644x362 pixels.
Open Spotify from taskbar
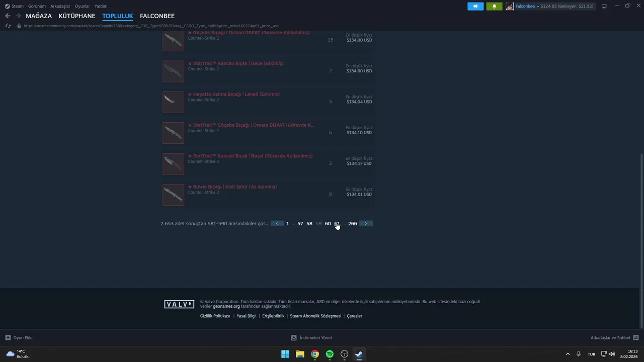pos(330,354)
